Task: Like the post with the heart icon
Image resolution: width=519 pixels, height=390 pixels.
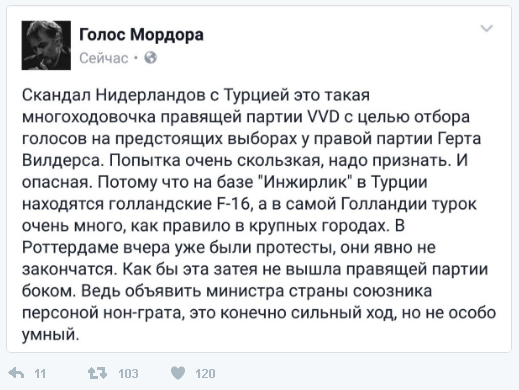Action: (178, 373)
